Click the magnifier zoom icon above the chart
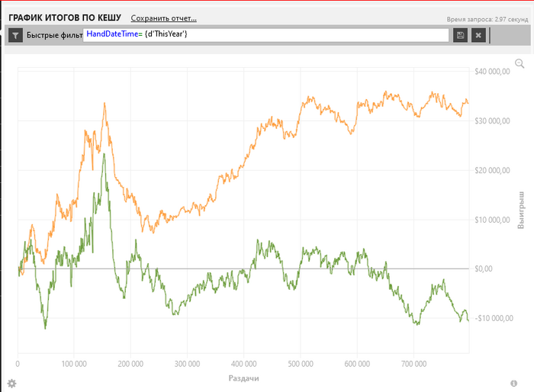The height and width of the screenshot is (392, 534). (x=520, y=63)
